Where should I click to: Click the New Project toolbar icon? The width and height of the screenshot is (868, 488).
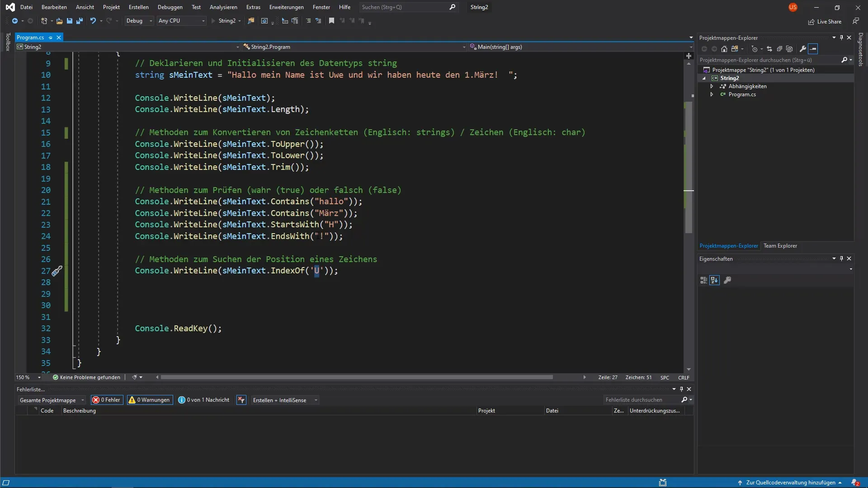click(44, 21)
